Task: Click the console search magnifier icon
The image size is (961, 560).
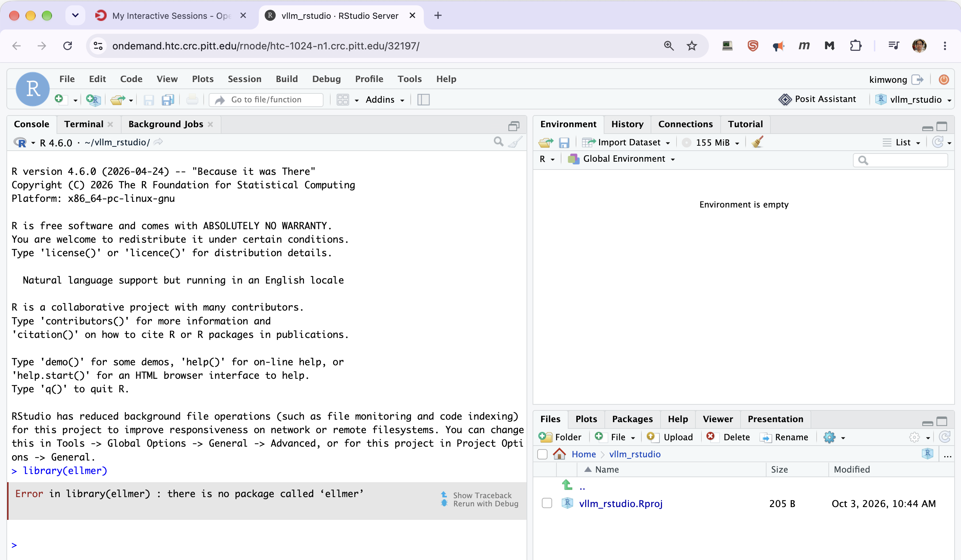Action: 498,142
